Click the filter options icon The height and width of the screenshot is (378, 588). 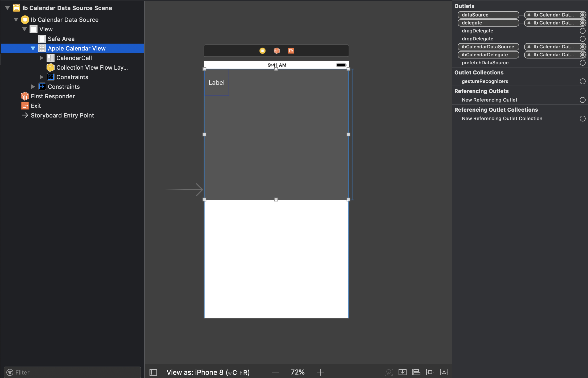click(x=10, y=372)
